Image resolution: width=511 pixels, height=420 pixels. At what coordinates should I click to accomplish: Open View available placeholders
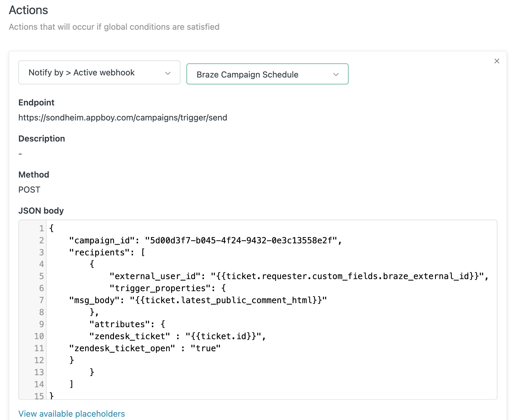click(71, 414)
